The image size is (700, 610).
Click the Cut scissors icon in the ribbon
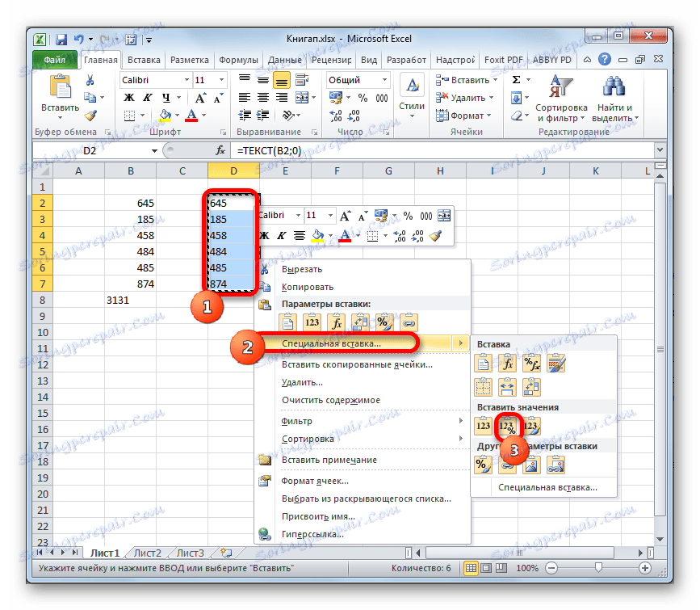point(90,80)
